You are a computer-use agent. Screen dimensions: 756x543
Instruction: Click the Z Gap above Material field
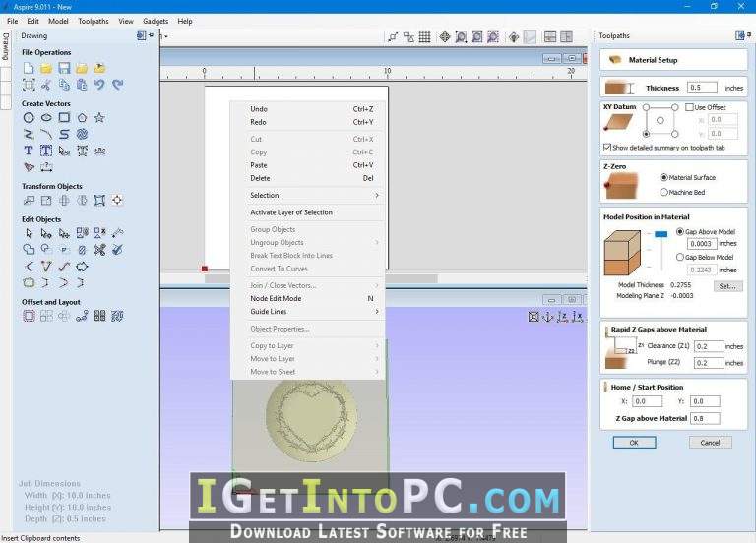[706, 419]
